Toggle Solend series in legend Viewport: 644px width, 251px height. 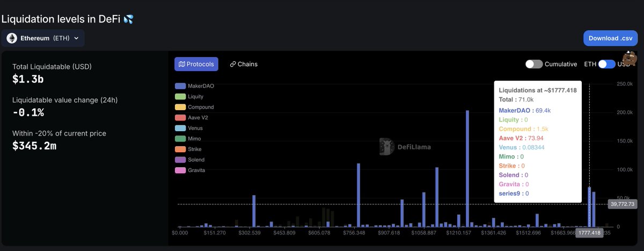pyautogui.click(x=190, y=160)
